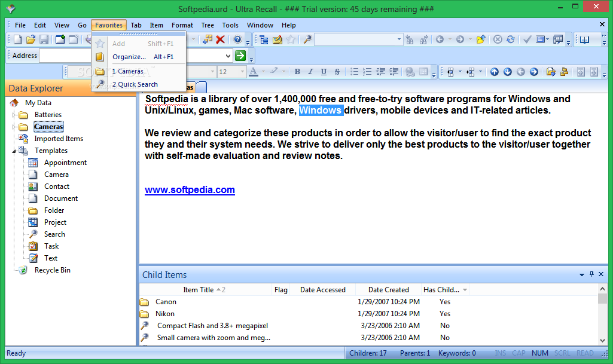
Task: Open the font size 12 dropdown
Action: (x=242, y=72)
